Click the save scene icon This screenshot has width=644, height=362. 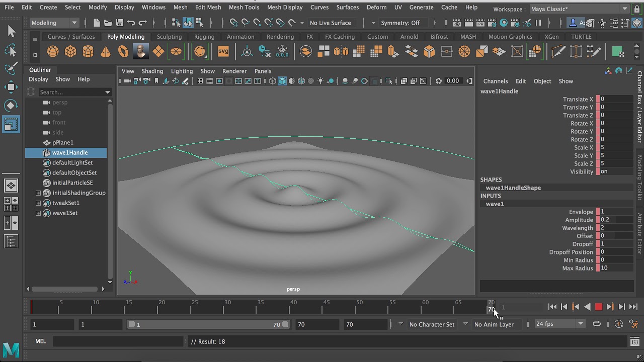click(120, 23)
